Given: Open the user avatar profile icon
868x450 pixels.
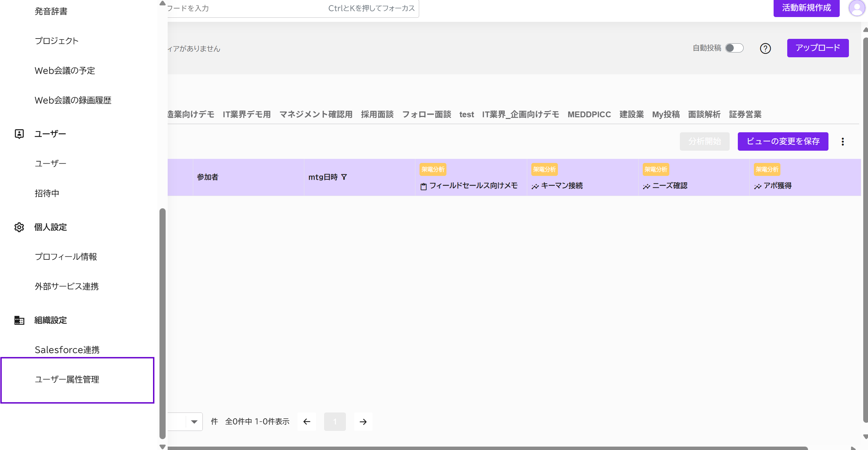Looking at the screenshot, I should coord(857,7).
